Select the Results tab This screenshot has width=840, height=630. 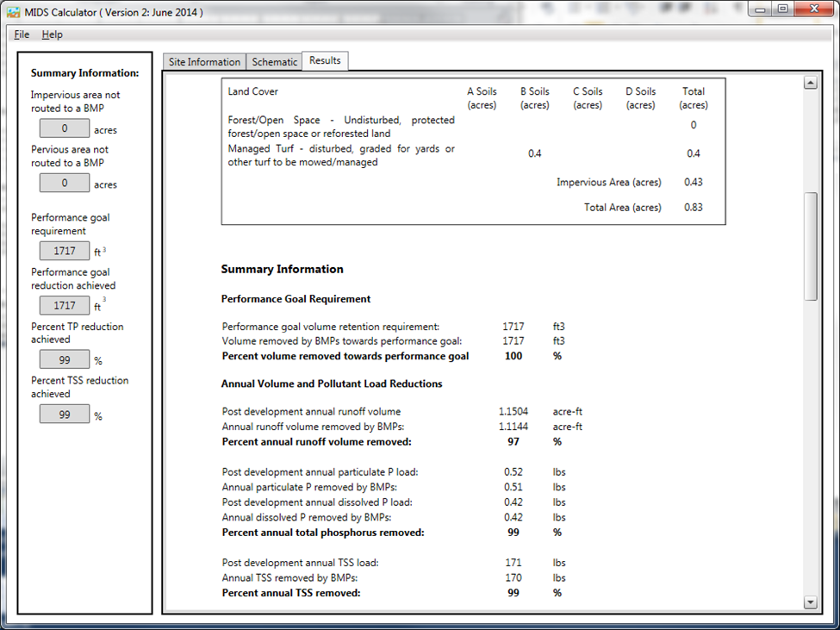pyautogui.click(x=325, y=60)
